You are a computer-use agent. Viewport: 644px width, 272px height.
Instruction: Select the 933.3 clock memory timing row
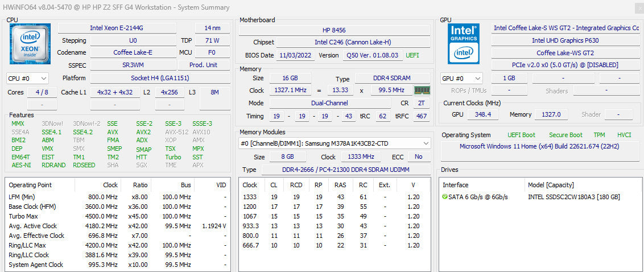pyautogui.click(x=335, y=226)
